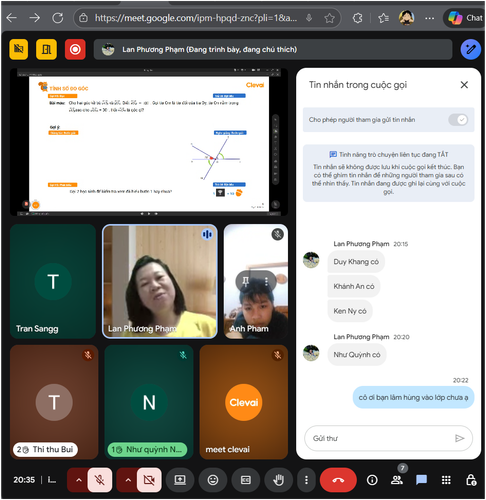
Task: Turn on the camera
Action: [149, 480]
